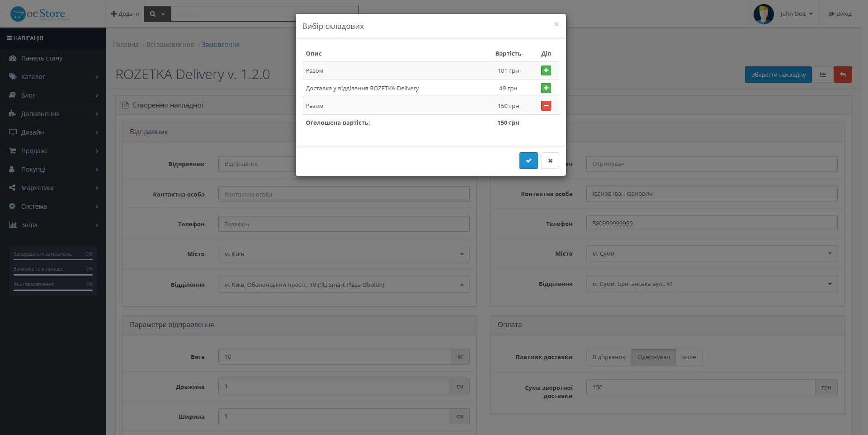The width and height of the screenshot is (868, 435).
Task: Click the Дизайн monitor icon
Action: (13, 132)
